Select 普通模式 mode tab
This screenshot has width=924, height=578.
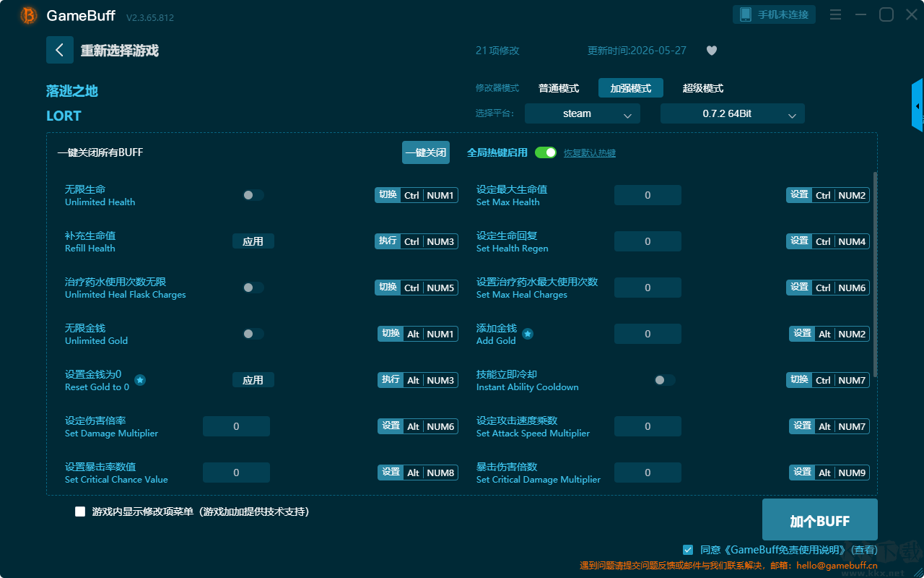point(559,88)
